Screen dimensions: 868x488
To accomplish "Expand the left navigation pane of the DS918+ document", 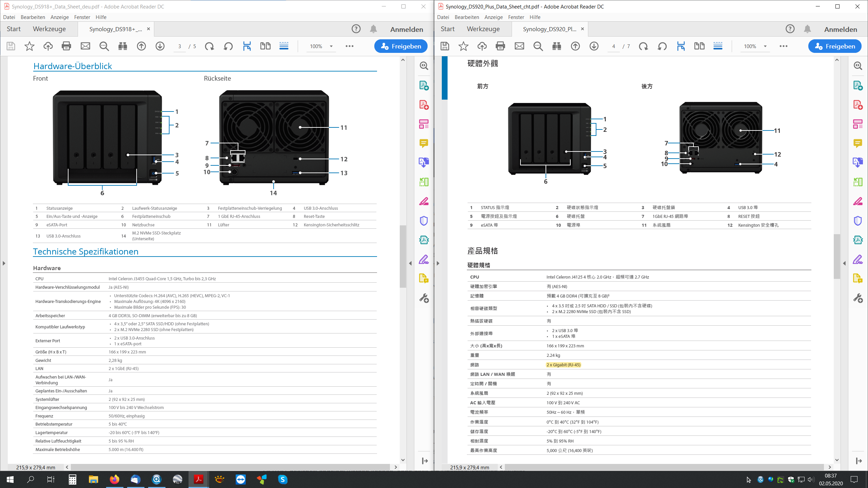I will click(x=4, y=263).
